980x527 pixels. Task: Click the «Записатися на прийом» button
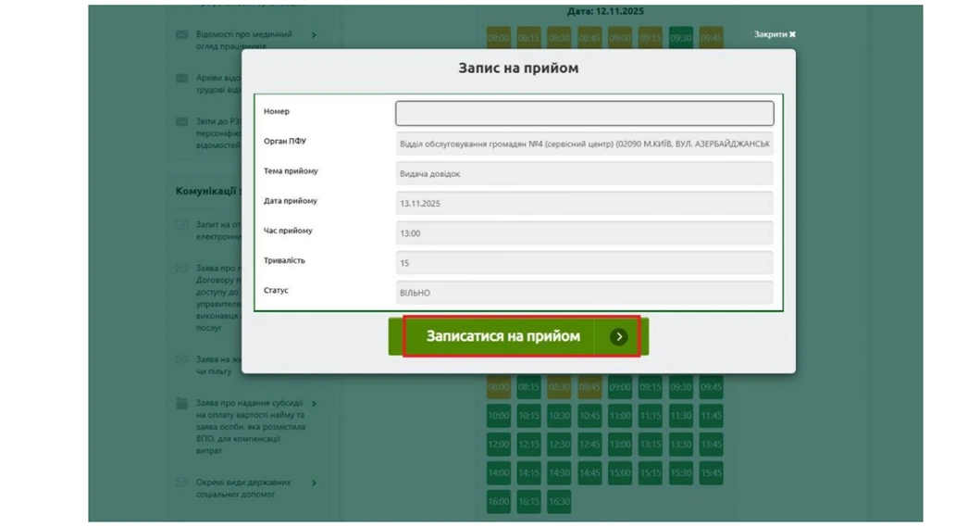[x=504, y=336]
